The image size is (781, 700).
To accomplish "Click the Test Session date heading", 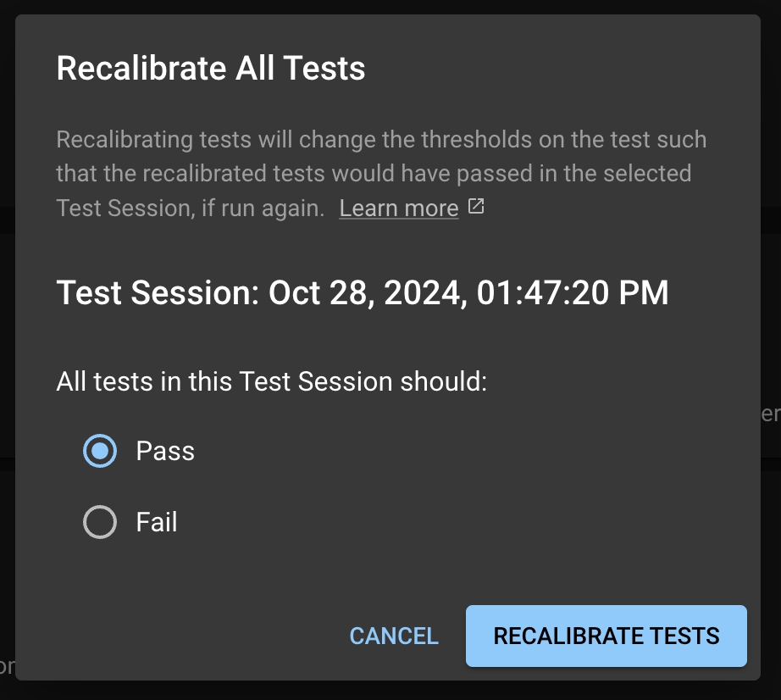I will (363, 293).
